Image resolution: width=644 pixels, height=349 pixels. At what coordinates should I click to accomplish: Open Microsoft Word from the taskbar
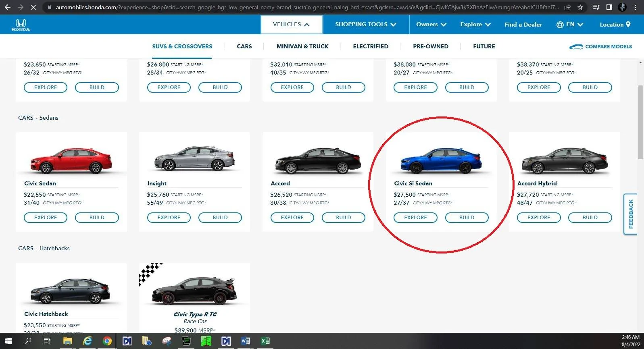245,341
